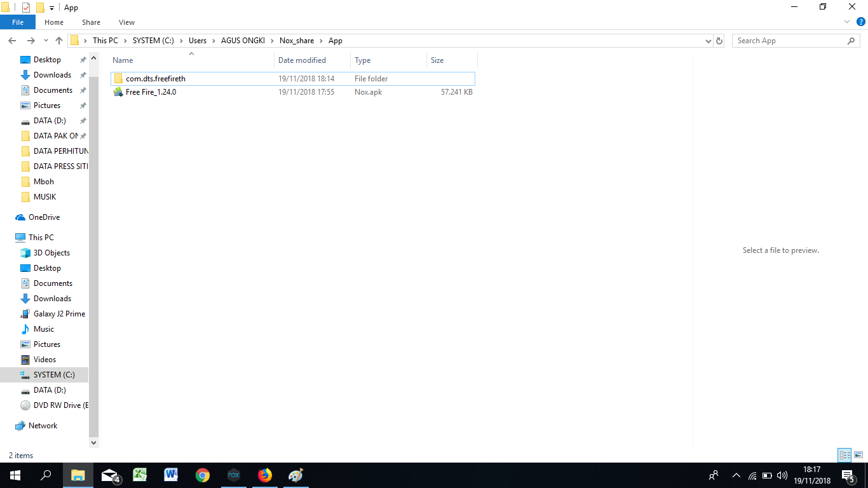This screenshot has width=868, height=488.
Task: Click the This PC breadcrumb
Action: [105, 41]
